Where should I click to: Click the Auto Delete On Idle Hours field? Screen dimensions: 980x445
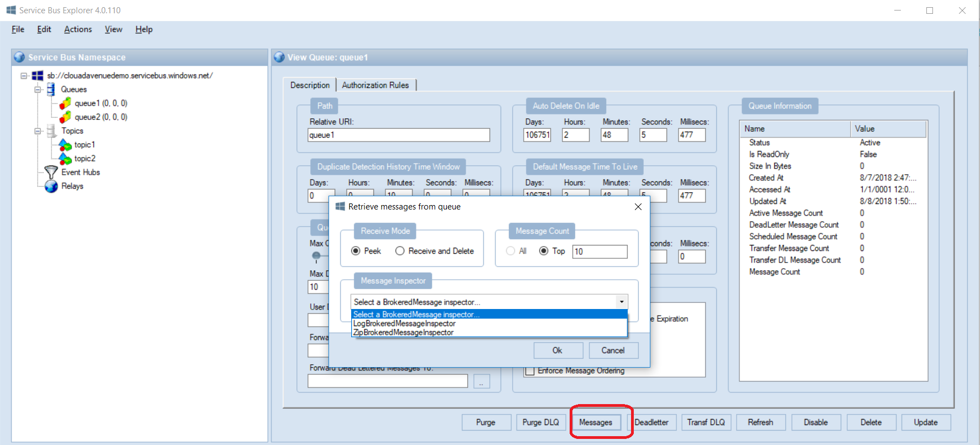(x=576, y=135)
